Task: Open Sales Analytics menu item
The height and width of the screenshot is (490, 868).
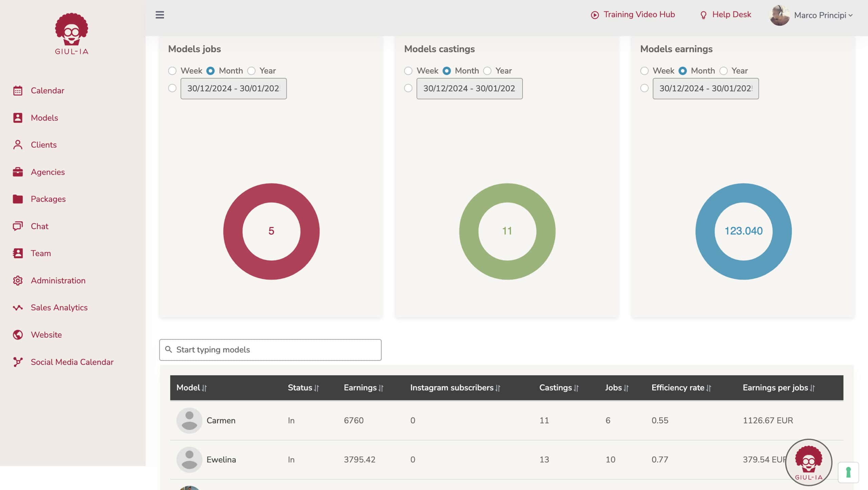Action: point(59,308)
